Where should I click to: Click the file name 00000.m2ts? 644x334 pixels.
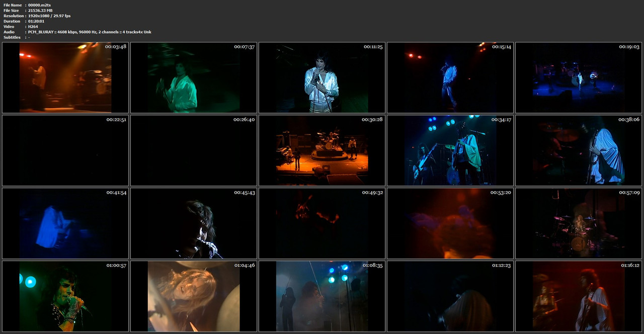point(39,5)
